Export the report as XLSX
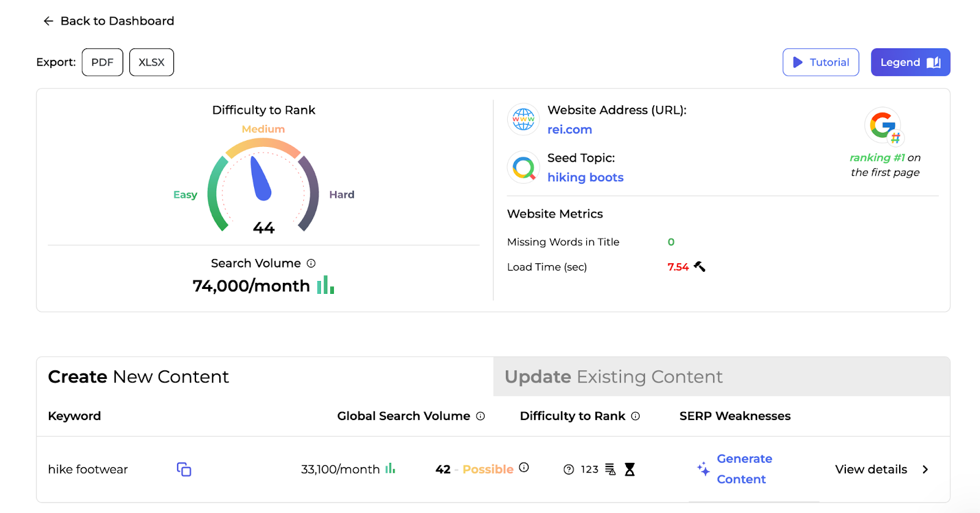This screenshot has height=513, width=980. click(151, 62)
